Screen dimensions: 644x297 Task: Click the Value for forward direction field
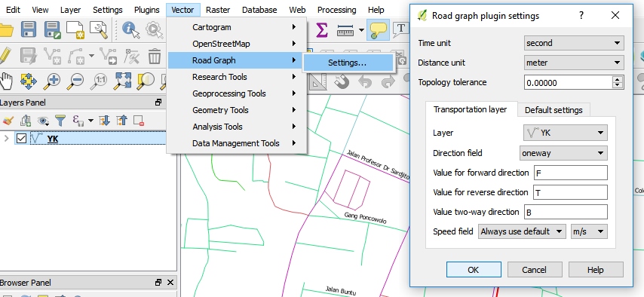tap(570, 173)
